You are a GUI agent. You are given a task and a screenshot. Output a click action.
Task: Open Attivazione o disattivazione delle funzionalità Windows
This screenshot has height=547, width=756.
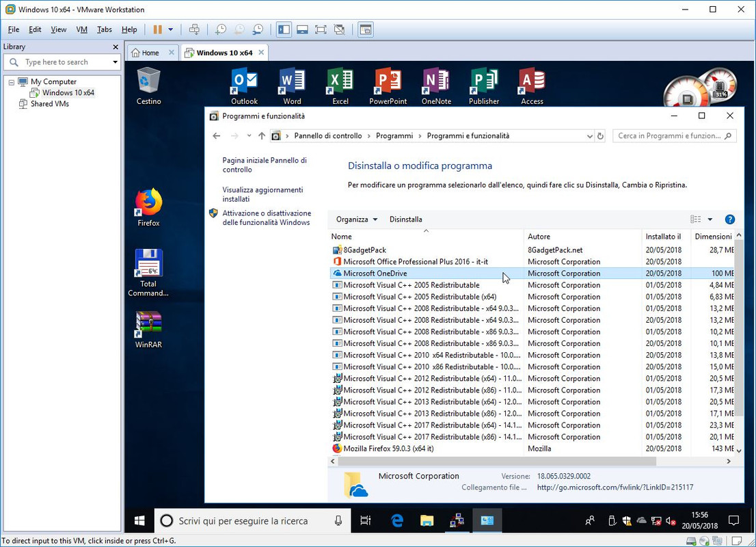tap(267, 217)
